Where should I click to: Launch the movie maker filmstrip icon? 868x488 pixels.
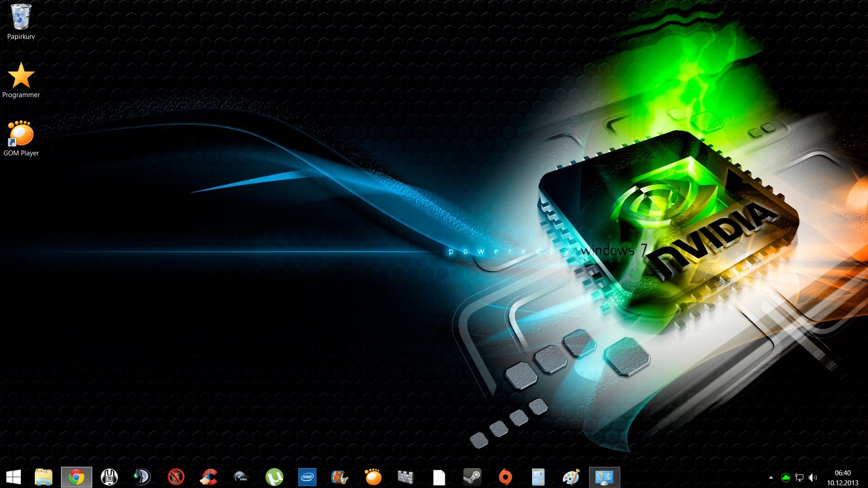click(x=340, y=477)
